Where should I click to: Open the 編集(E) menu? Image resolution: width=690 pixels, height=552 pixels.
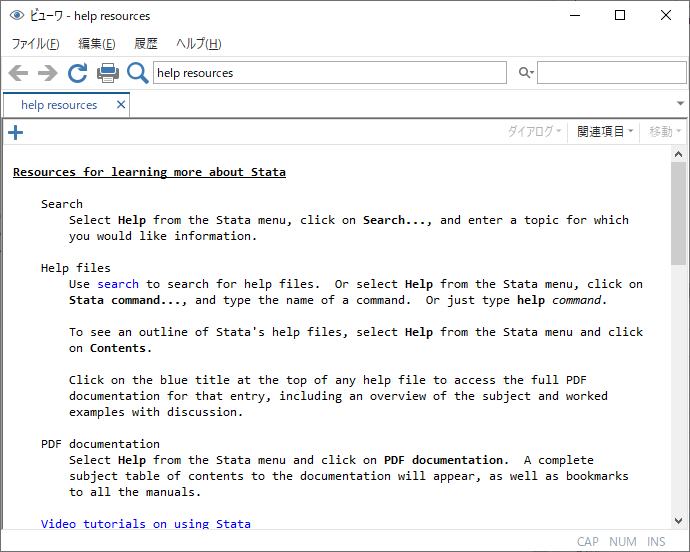(97, 44)
